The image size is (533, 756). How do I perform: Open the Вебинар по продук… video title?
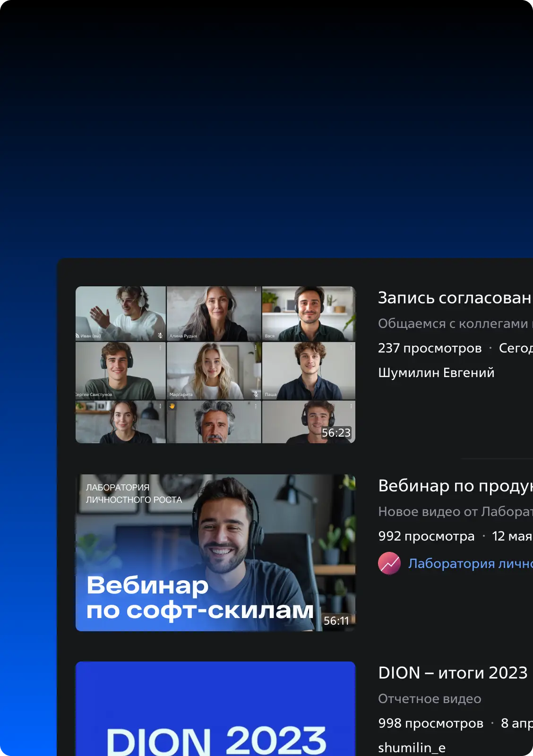click(x=456, y=486)
